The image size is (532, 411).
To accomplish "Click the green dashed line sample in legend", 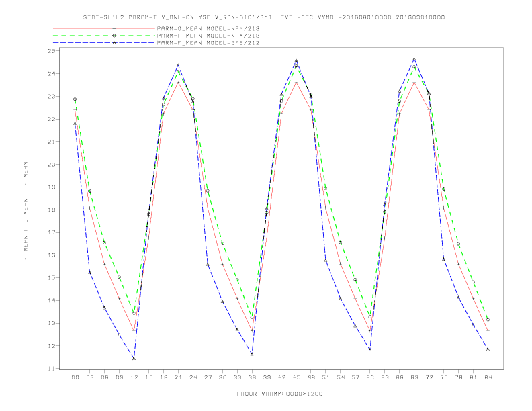I will 104,36.
